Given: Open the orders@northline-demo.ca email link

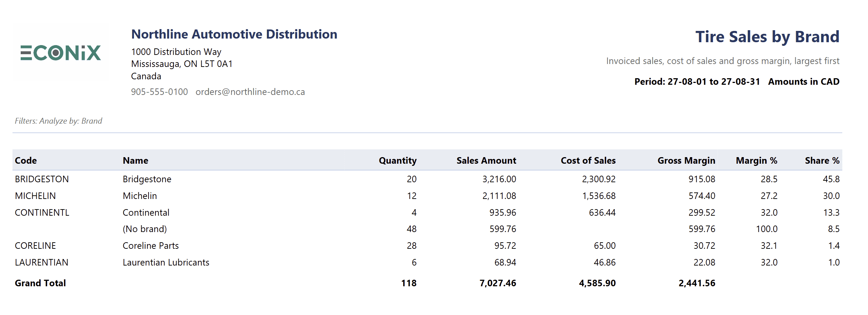Looking at the screenshot, I should click(250, 92).
